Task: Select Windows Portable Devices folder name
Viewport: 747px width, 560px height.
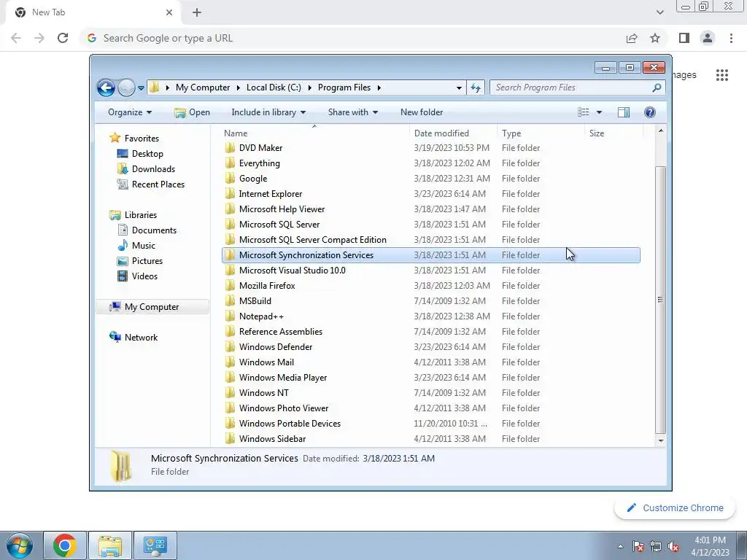Action: [290, 424]
